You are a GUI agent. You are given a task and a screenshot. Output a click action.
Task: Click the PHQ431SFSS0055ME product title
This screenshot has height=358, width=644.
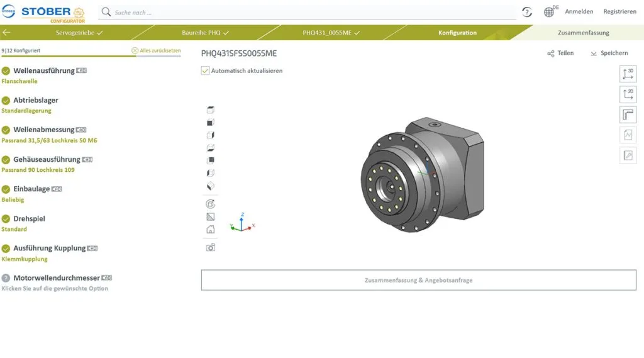[238, 53]
